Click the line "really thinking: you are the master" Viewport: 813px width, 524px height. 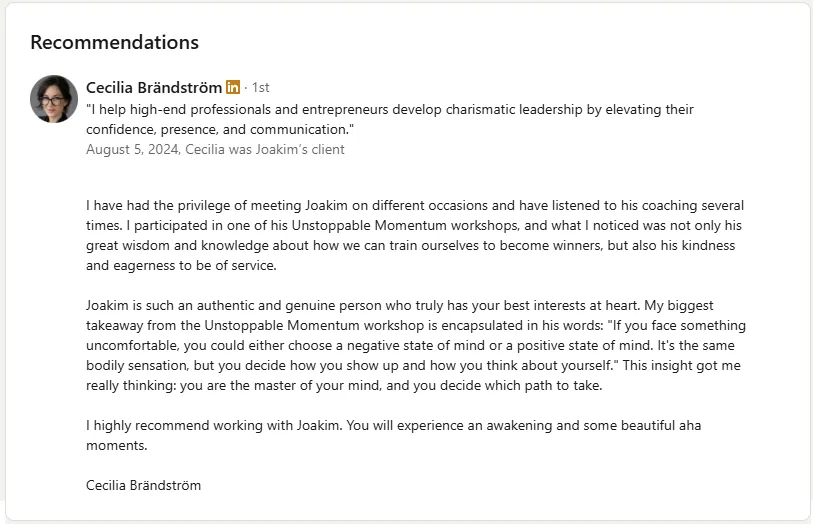tap(344, 386)
